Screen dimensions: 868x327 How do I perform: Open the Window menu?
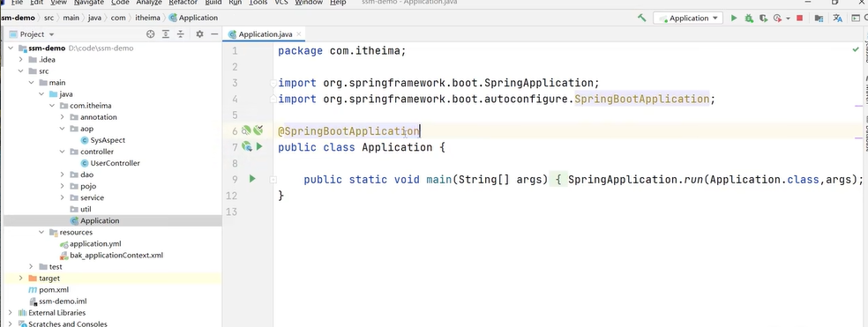tap(309, 3)
